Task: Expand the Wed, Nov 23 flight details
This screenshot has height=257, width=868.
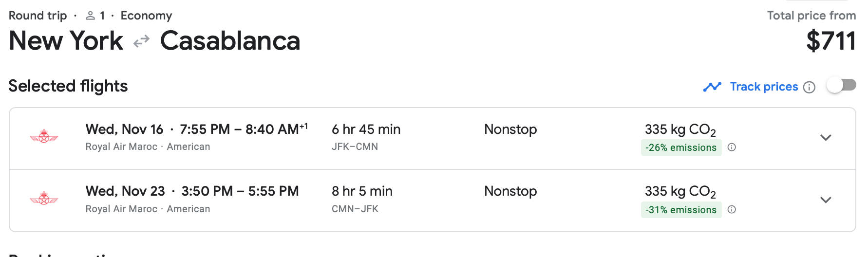Action: pos(826,200)
